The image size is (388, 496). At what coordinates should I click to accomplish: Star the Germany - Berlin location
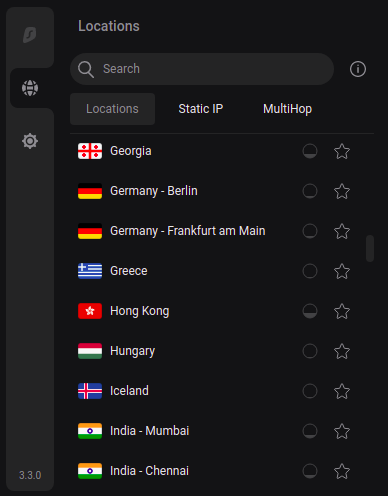342,191
